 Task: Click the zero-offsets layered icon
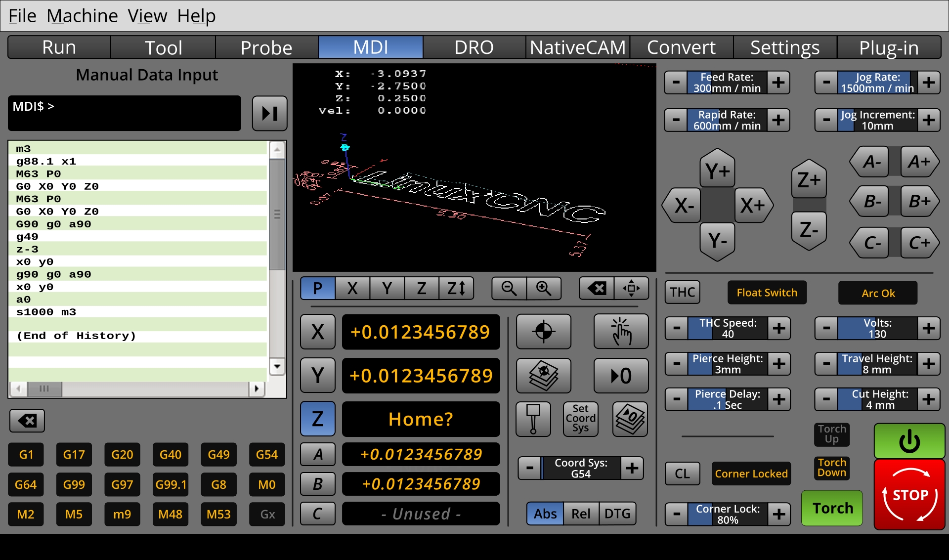630,419
